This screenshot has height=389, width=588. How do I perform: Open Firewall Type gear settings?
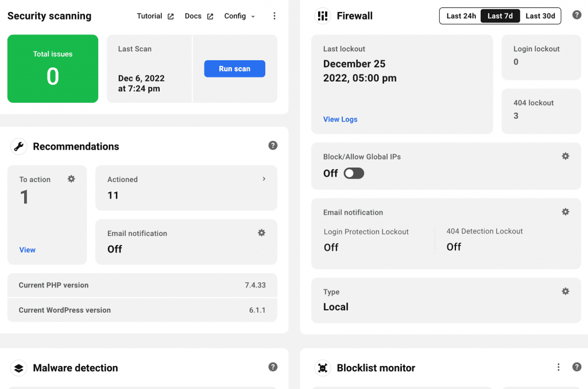[x=566, y=291]
